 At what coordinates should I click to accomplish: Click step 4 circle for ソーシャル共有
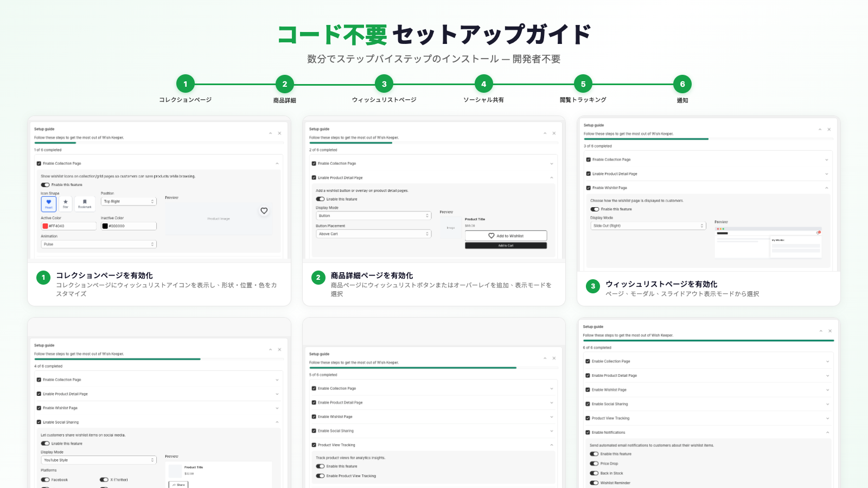pyautogui.click(x=483, y=84)
